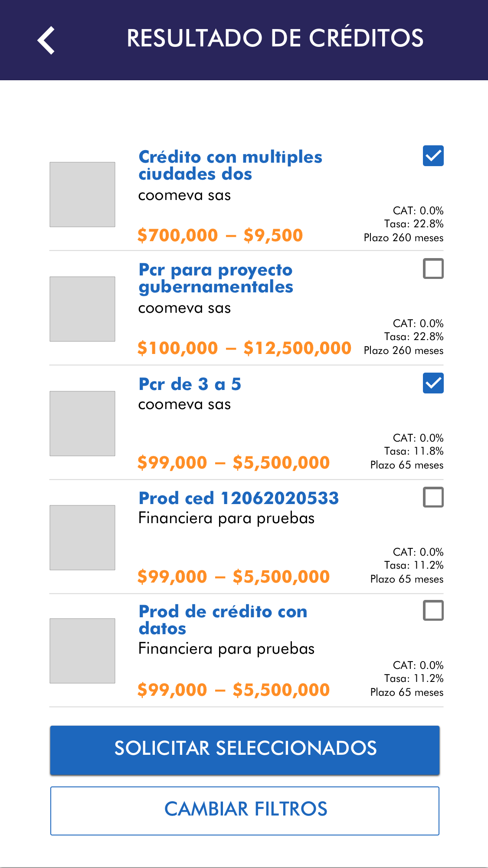Click the Pcr para proyecto gubernamentales thumbnail
This screenshot has height=868, width=488.
[x=82, y=309]
